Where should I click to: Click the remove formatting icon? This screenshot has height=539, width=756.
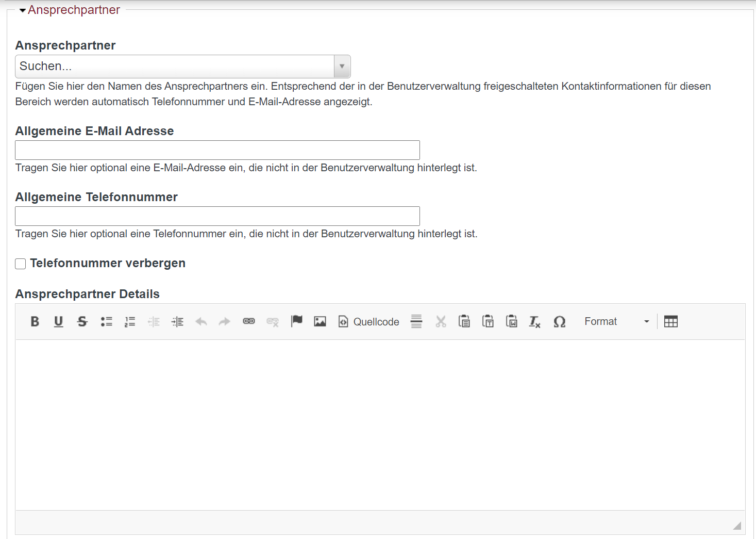[535, 322]
